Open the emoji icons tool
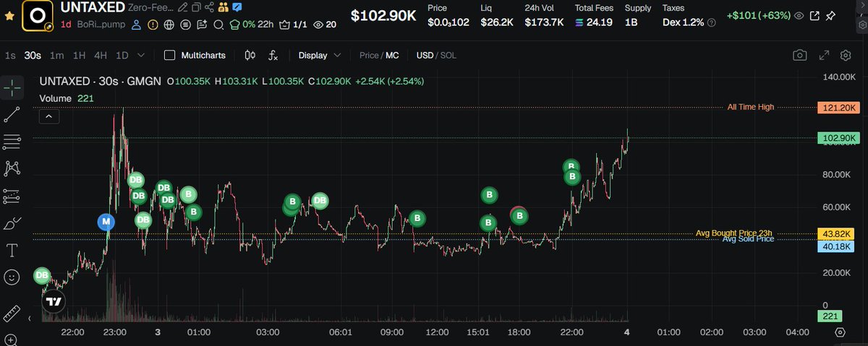The height and width of the screenshot is (346, 868). 12,277
